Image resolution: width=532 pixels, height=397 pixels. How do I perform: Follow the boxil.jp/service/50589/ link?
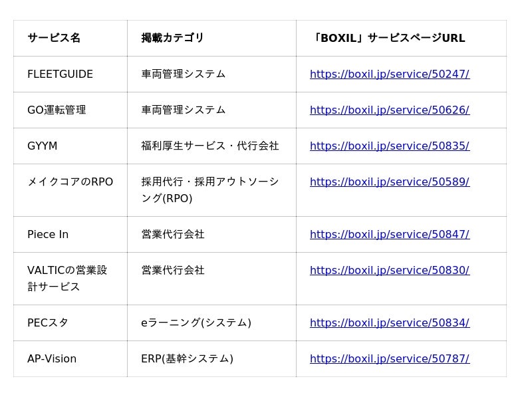pos(389,182)
